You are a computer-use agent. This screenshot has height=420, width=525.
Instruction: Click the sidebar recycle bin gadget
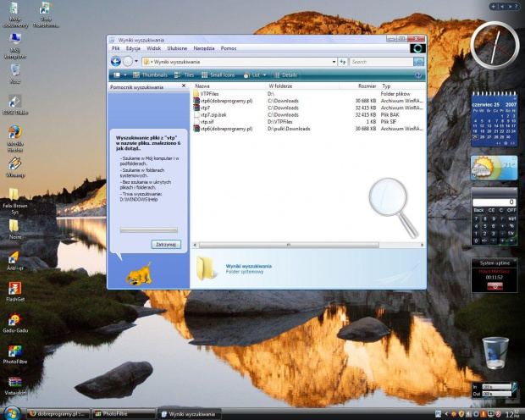(x=495, y=352)
